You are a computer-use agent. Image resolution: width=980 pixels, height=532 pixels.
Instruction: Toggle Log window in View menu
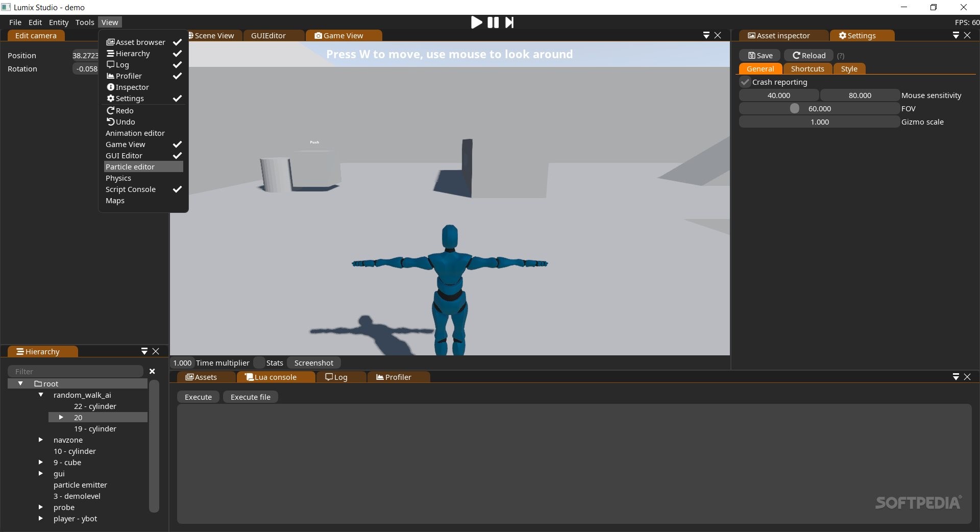143,65
